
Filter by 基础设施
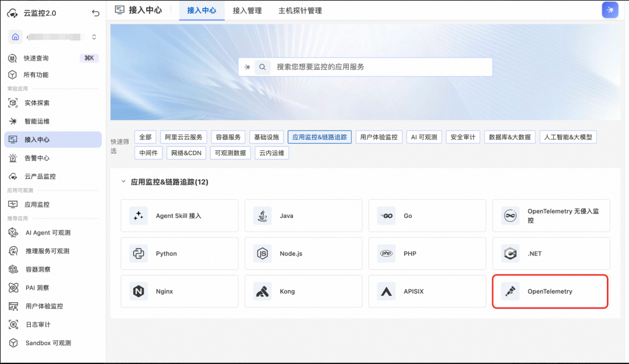266,137
